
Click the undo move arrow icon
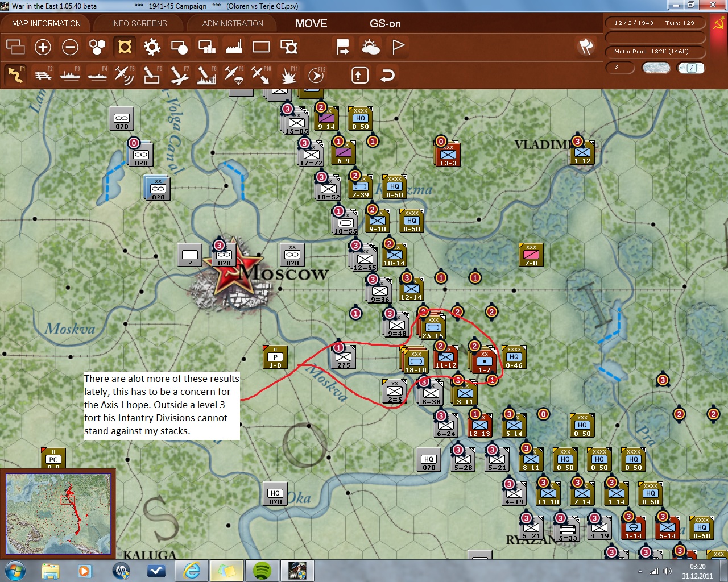pos(387,75)
